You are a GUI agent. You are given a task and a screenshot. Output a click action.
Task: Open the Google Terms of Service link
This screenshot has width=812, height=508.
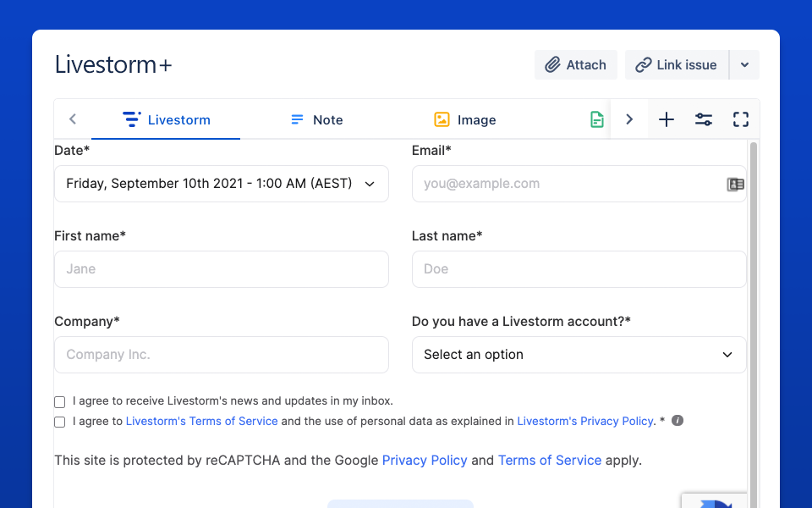(x=550, y=461)
